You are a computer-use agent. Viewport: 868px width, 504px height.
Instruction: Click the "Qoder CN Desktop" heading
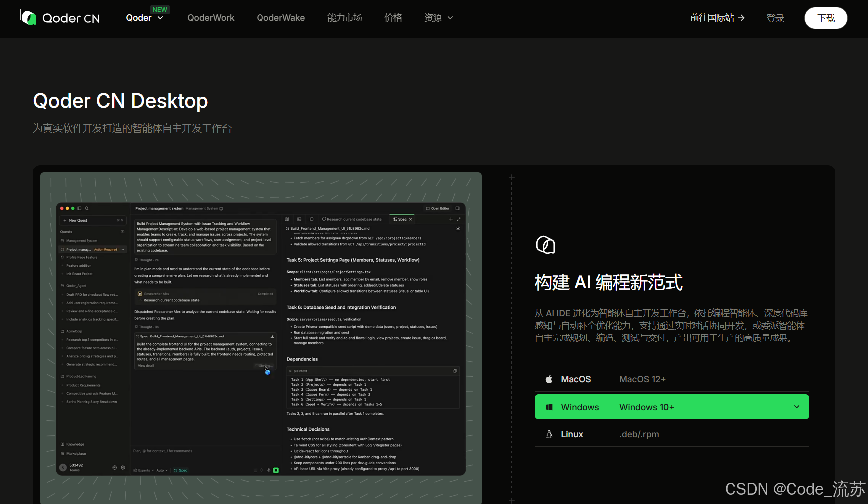[x=120, y=101]
